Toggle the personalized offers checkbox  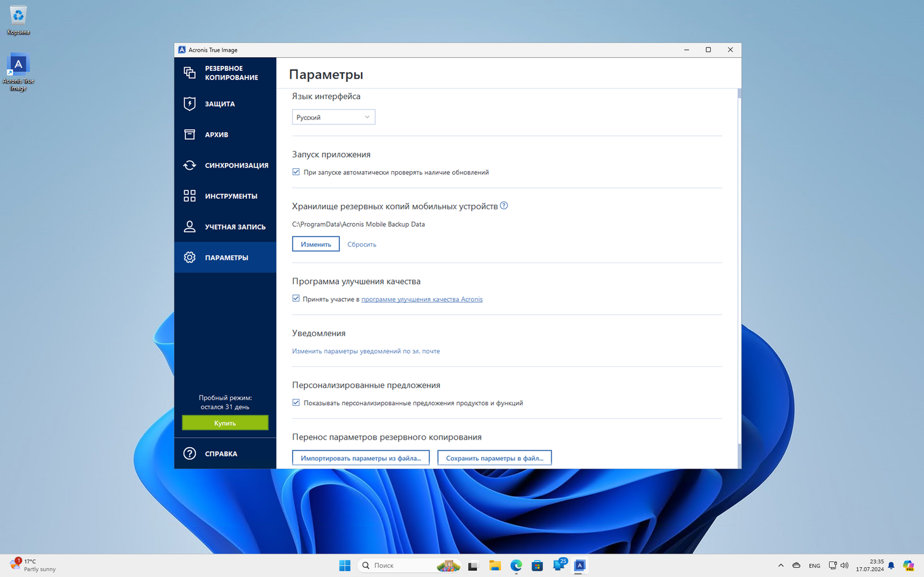coord(296,403)
